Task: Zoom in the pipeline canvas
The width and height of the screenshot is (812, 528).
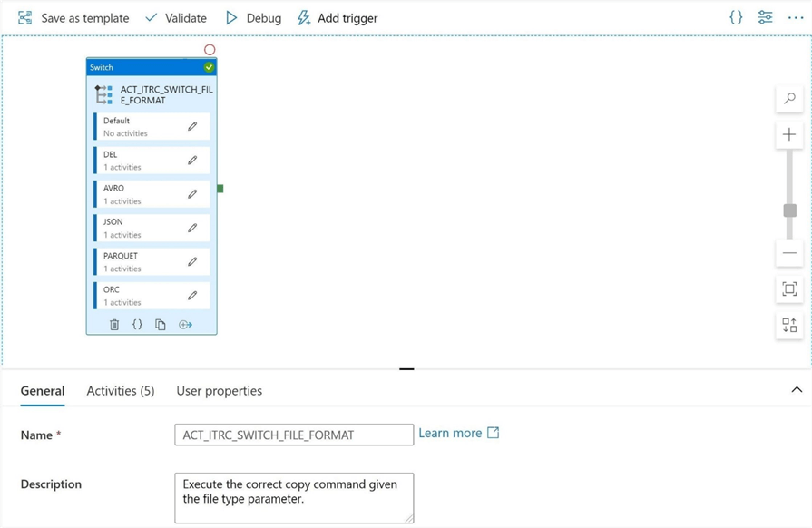Action: (788, 134)
